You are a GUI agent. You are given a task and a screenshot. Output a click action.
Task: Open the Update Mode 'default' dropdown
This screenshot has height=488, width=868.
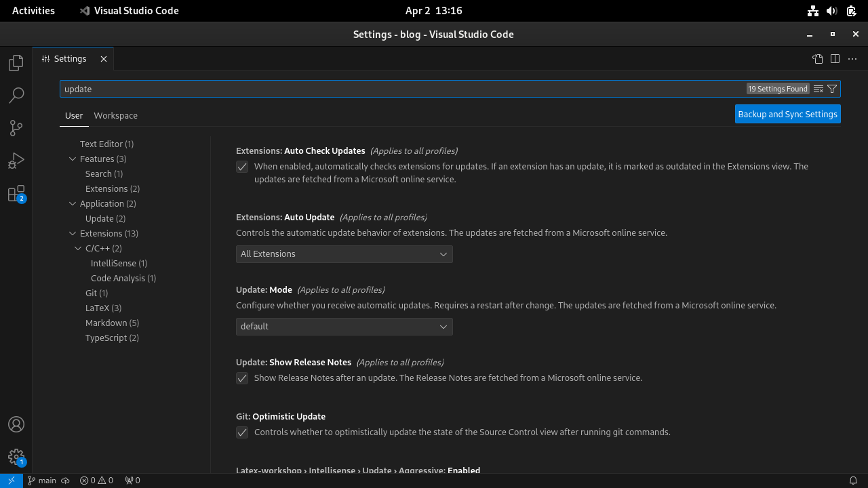344,327
